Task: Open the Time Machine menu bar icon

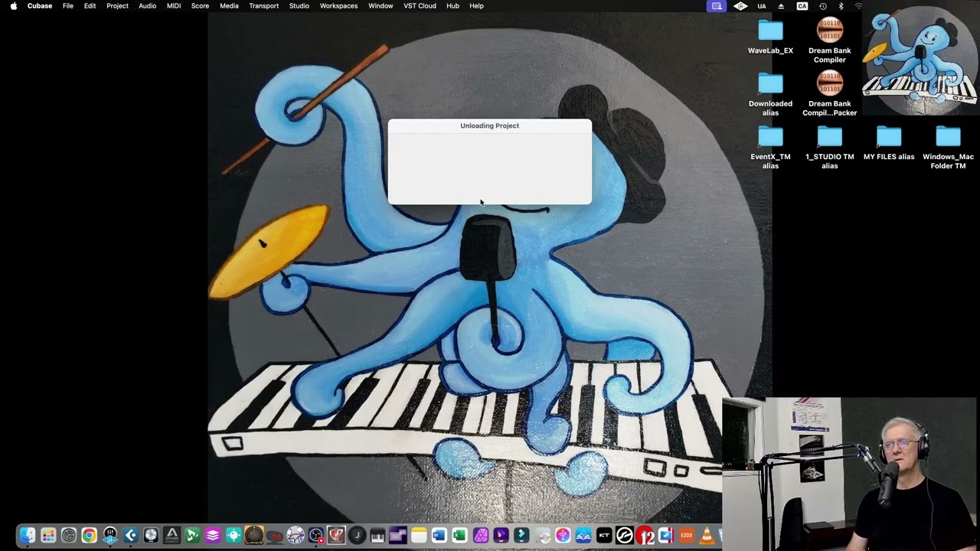Action: 823,6
